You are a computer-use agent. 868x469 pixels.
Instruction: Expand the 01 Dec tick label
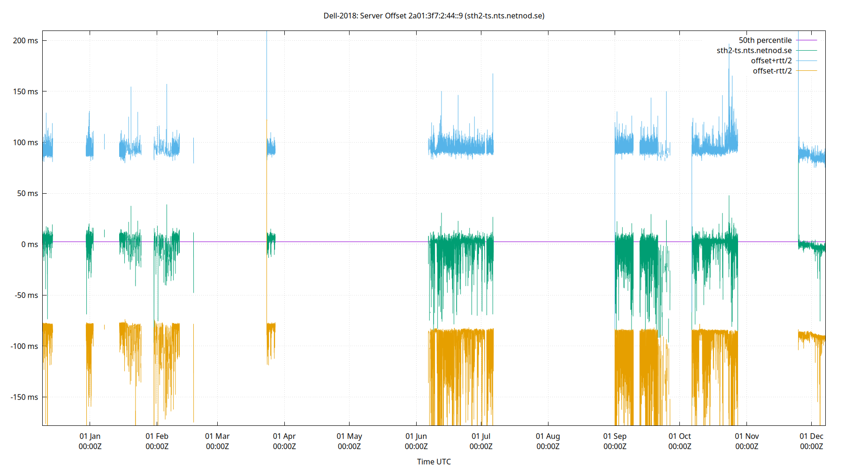coord(812,436)
